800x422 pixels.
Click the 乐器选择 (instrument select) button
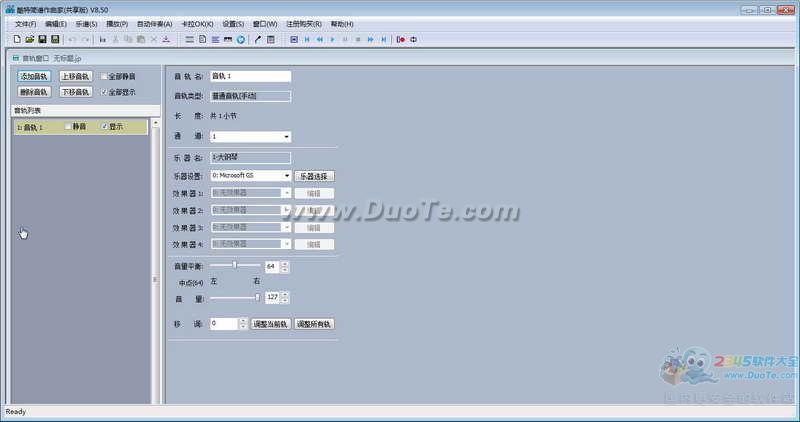click(x=314, y=175)
